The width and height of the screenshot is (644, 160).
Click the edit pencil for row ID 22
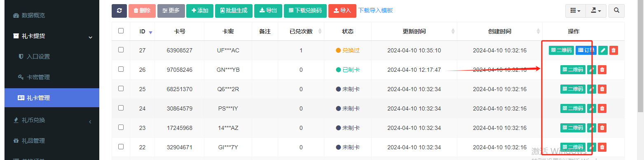592,147
